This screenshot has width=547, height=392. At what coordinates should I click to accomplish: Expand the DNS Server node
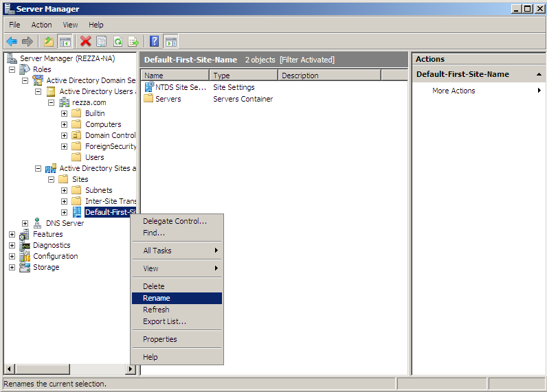coord(25,223)
